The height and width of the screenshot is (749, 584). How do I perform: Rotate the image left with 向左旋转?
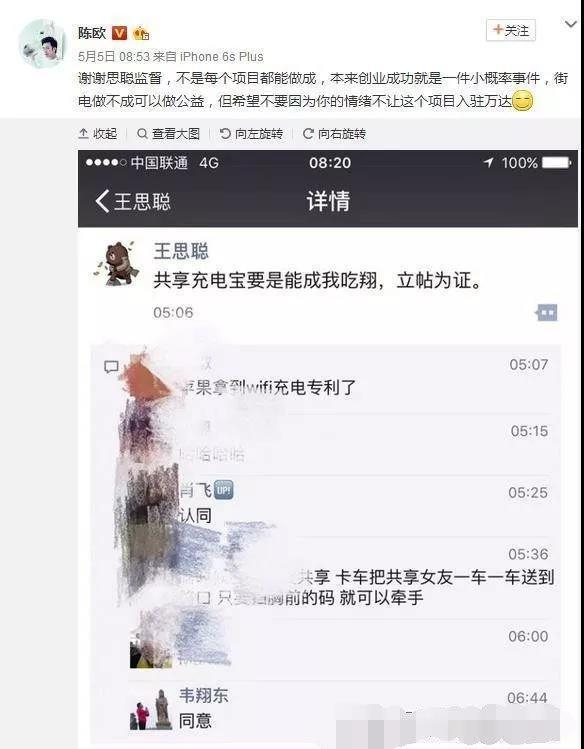click(252, 134)
